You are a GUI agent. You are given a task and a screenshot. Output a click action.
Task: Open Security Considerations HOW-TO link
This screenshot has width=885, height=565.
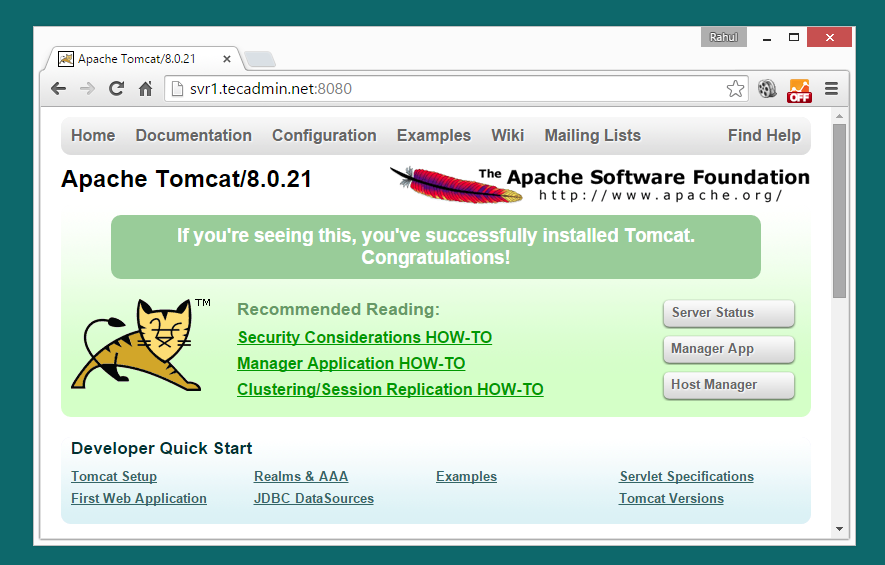click(364, 338)
